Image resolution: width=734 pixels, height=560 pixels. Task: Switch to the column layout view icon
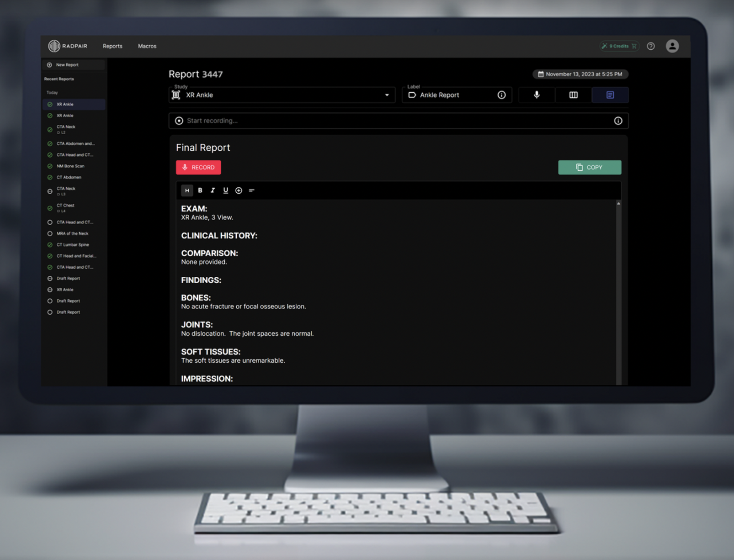tap(573, 95)
